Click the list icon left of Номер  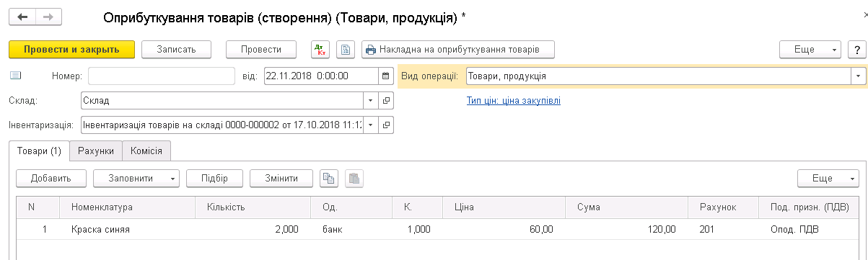coord(16,76)
